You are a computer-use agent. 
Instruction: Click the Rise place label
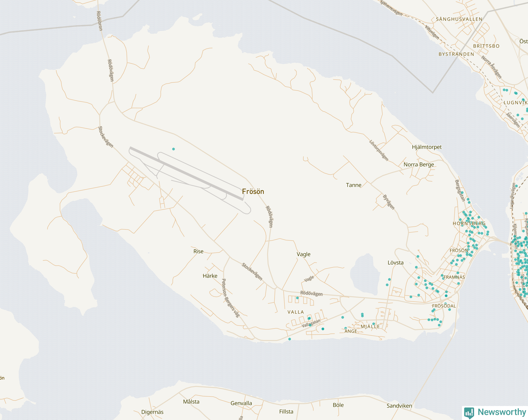coord(198,251)
